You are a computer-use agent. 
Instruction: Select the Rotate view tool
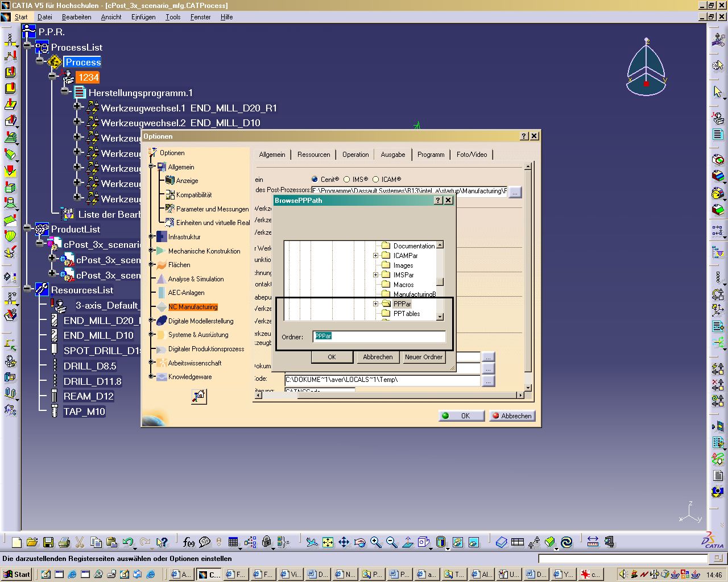360,542
